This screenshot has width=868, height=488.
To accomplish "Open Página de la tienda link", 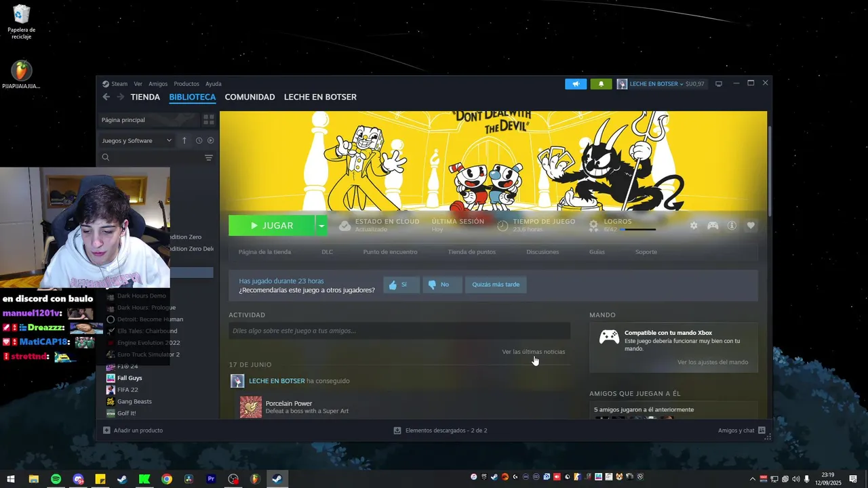I will [264, 252].
